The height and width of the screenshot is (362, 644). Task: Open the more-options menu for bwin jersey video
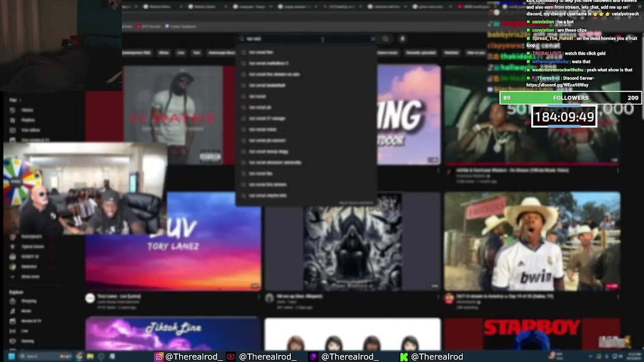(617, 297)
